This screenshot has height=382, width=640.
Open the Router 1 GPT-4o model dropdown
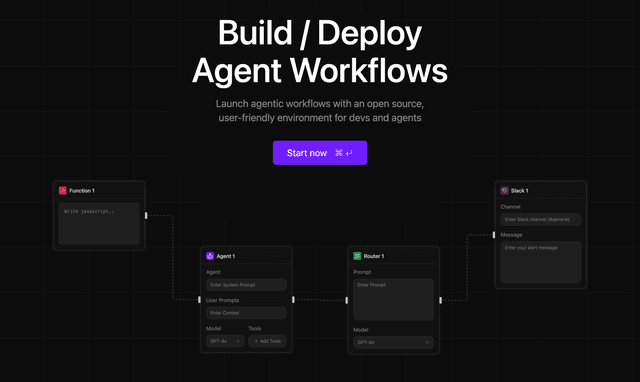click(x=393, y=342)
